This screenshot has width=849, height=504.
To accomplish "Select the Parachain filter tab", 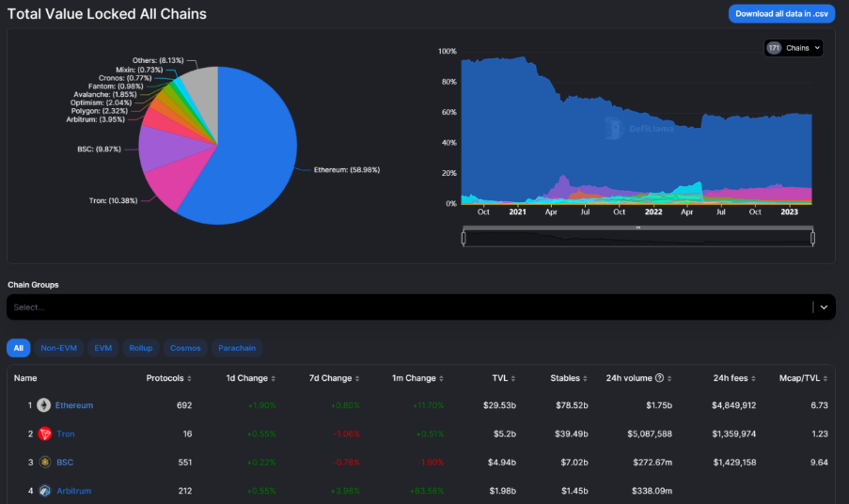I will (x=237, y=348).
